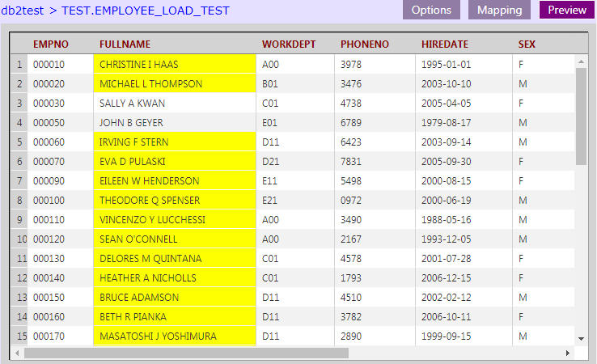Click row number 8 header
Image resolution: width=597 pixels, height=364 pixels.
[19, 201]
